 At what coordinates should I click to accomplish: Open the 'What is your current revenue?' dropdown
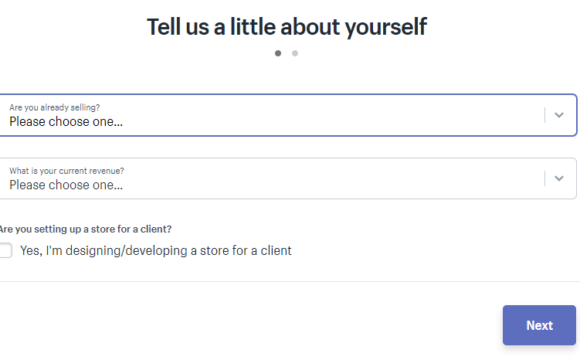click(x=288, y=178)
